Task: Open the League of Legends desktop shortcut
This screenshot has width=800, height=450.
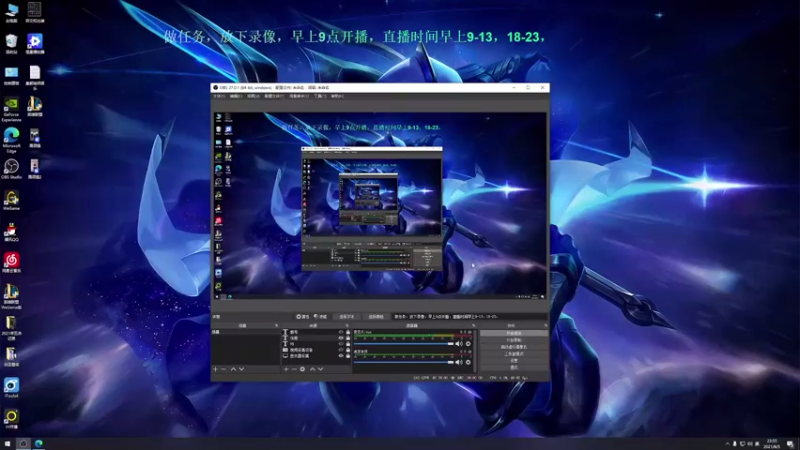Action: [x=35, y=107]
